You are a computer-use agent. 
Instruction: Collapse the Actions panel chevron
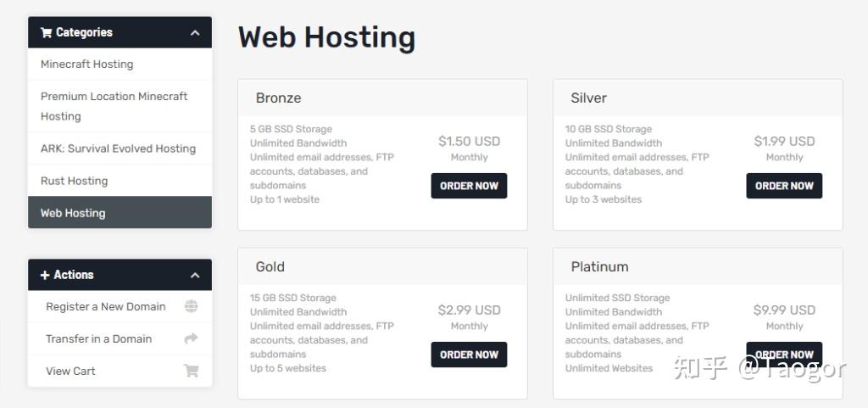195,275
